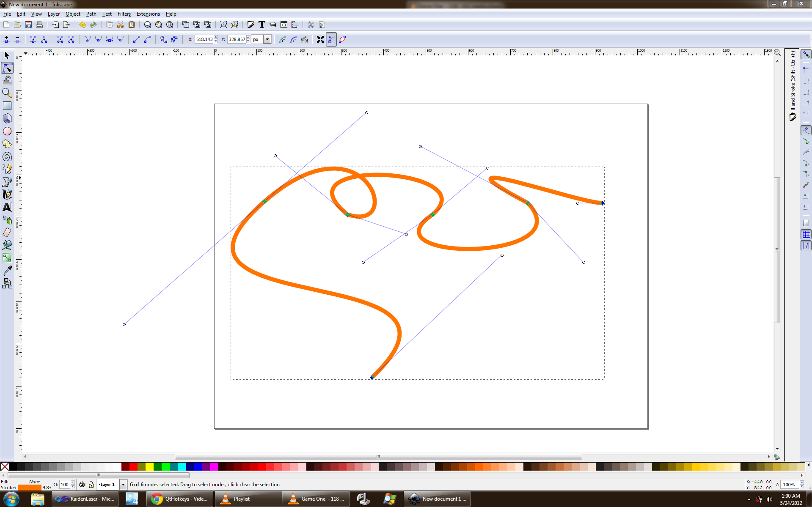The width and height of the screenshot is (812, 507).
Task: Click the Undo arrow icon
Action: point(82,25)
